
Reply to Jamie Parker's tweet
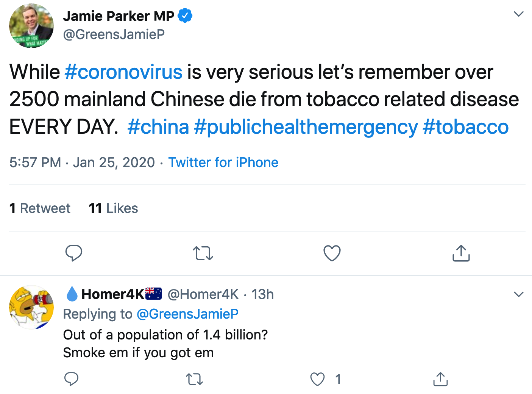click(74, 253)
